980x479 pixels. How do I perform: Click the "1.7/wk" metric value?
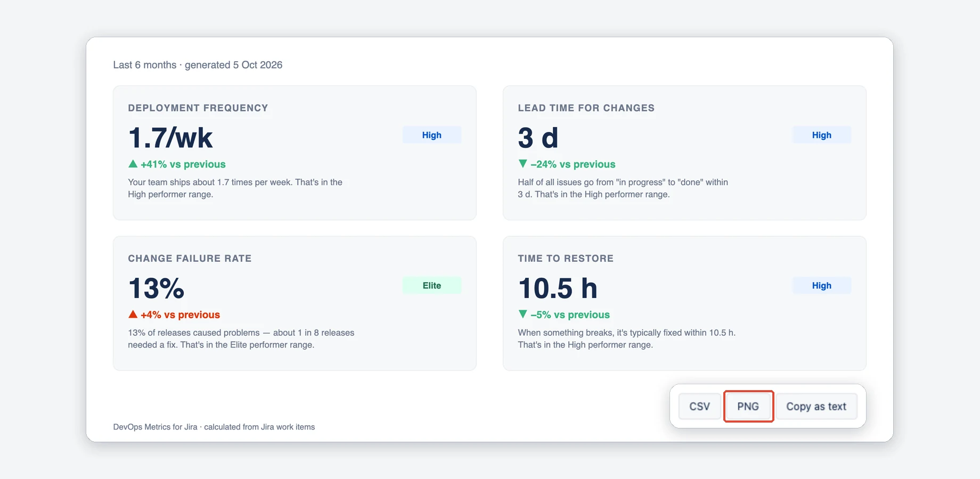170,138
